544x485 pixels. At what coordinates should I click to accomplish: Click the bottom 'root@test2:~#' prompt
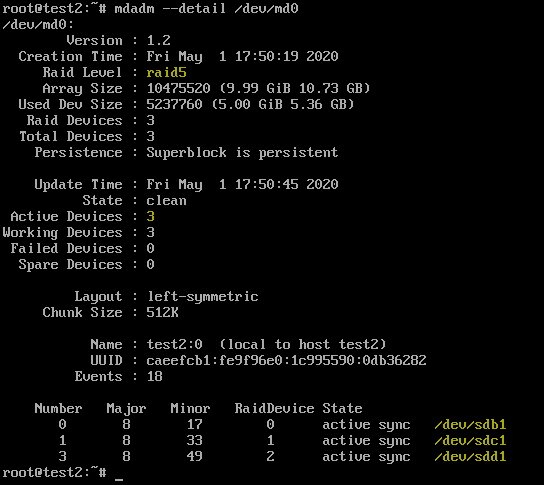click(x=54, y=472)
